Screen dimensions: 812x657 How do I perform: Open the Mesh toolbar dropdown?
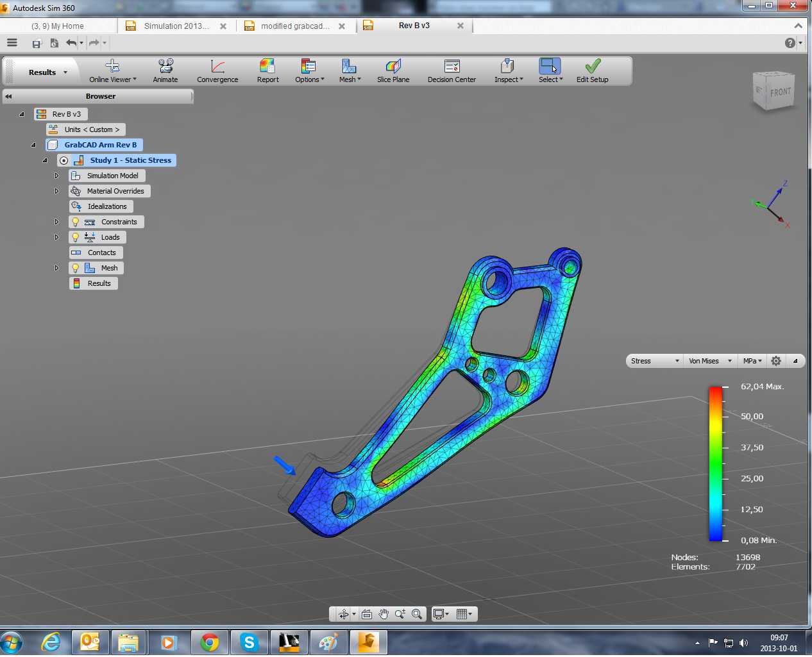pyautogui.click(x=350, y=71)
